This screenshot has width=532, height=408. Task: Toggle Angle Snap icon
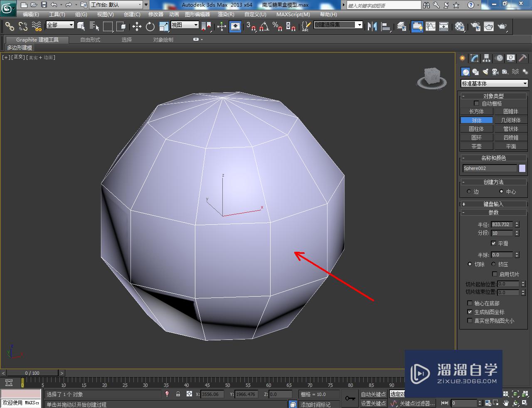click(264, 27)
